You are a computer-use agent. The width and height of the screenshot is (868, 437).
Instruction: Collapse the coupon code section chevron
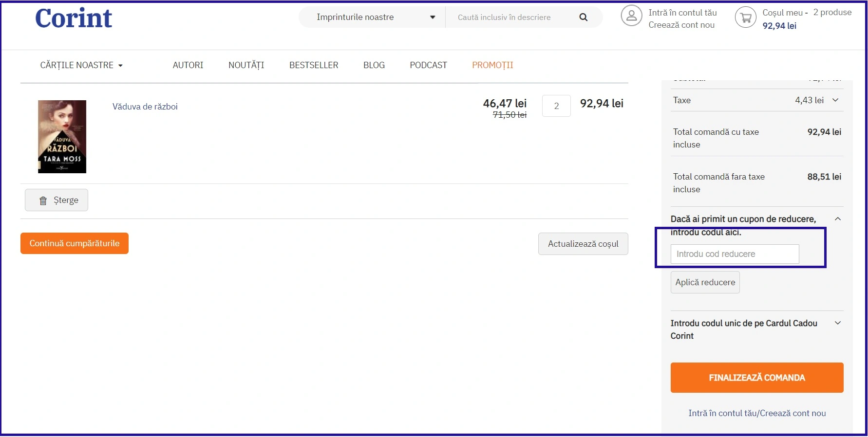838,219
